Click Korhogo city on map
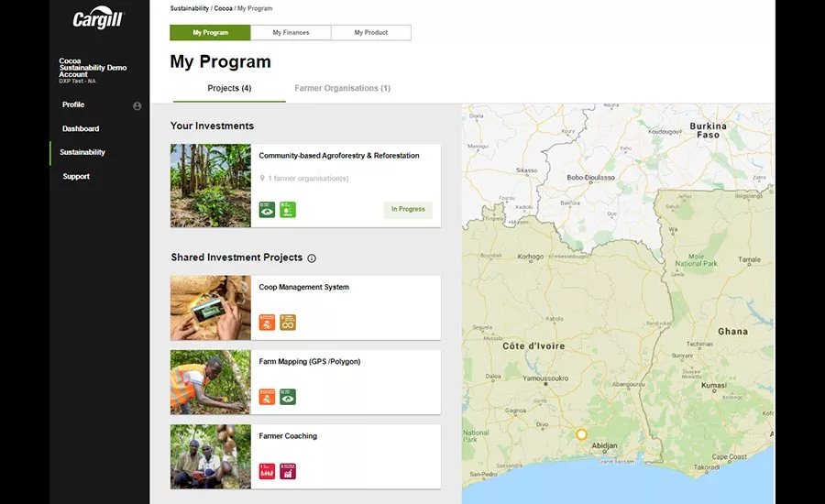This screenshot has width=825, height=504. [x=531, y=257]
